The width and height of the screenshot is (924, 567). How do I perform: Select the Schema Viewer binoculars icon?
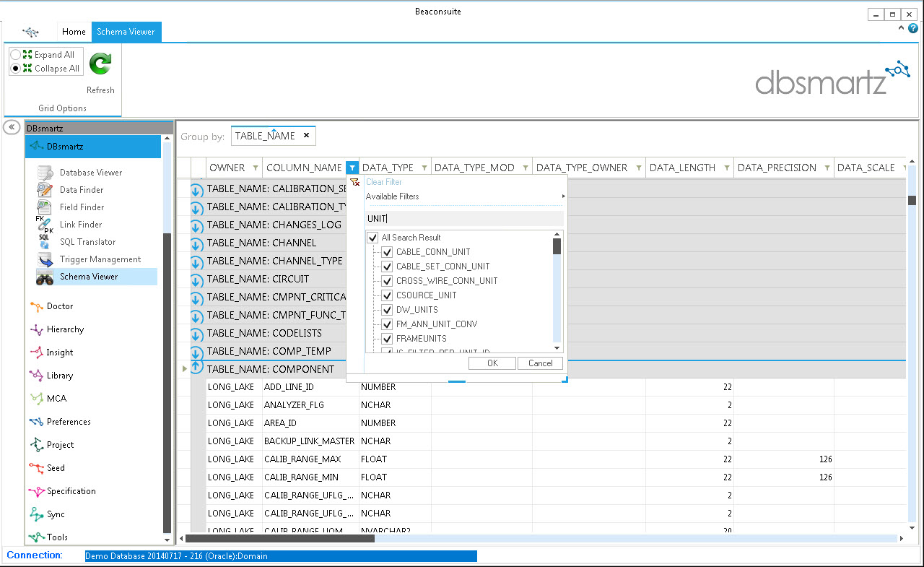pyautogui.click(x=45, y=277)
